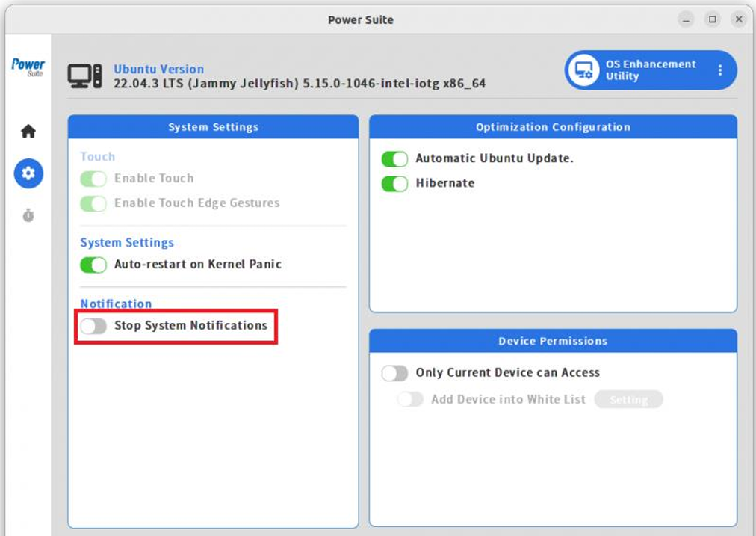Click the Only Current Device can Access label

[x=508, y=372]
